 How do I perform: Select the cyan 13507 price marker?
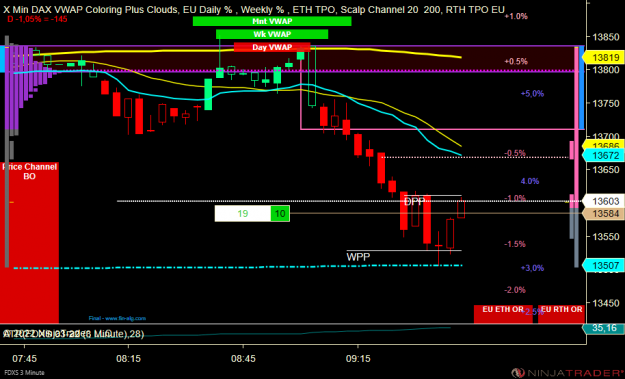click(603, 265)
